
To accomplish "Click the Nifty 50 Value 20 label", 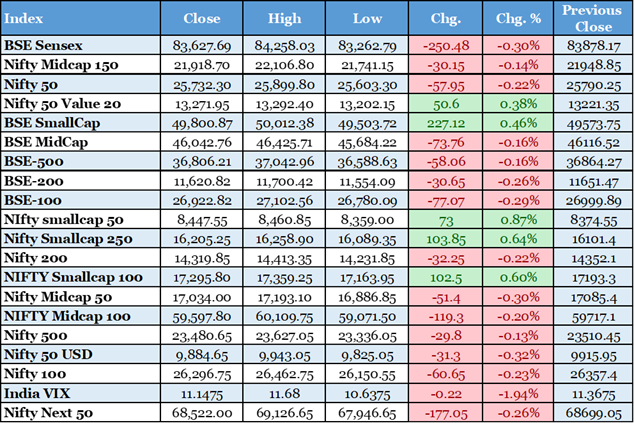I will pyautogui.click(x=62, y=103).
